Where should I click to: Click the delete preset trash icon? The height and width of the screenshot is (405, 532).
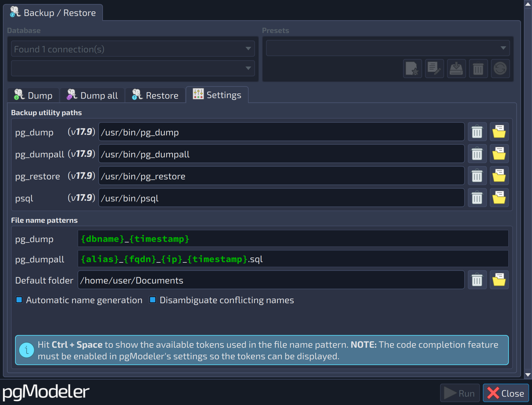pyautogui.click(x=479, y=69)
